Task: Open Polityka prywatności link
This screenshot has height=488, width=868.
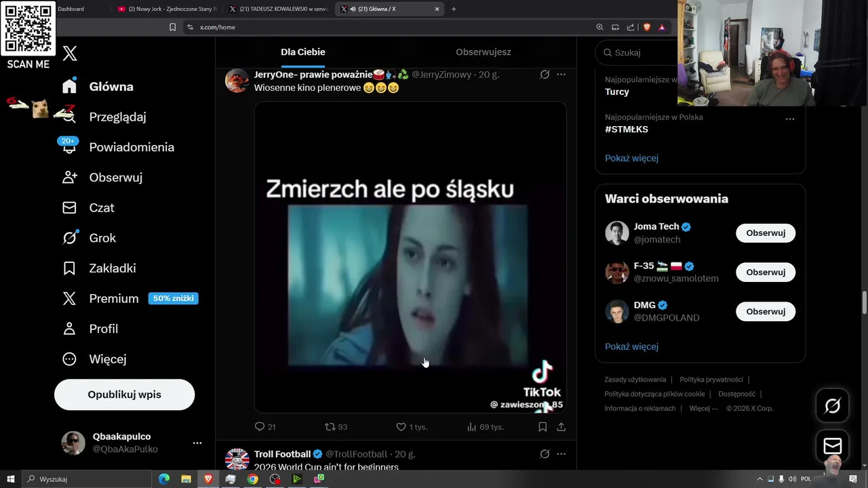Action: (711, 380)
